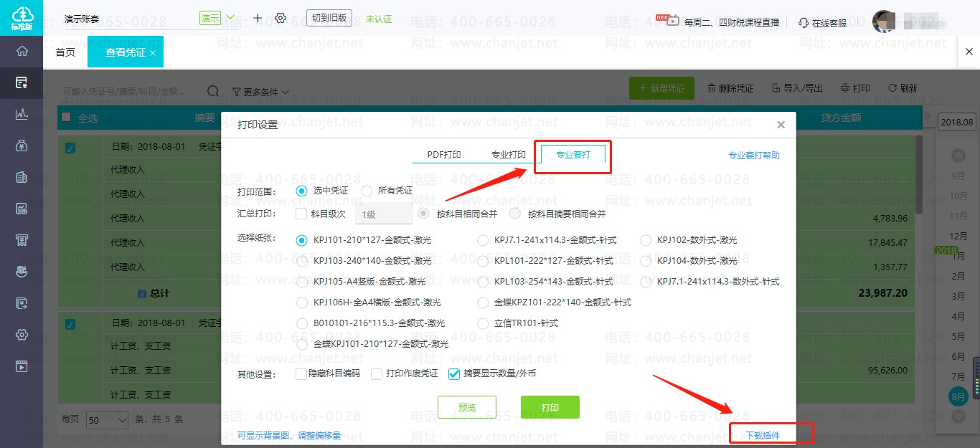Image resolution: width=980 pixels, height=448 pixels.
Task: Select highlighted 8月 in period list
Action: [x=958, y=395]
